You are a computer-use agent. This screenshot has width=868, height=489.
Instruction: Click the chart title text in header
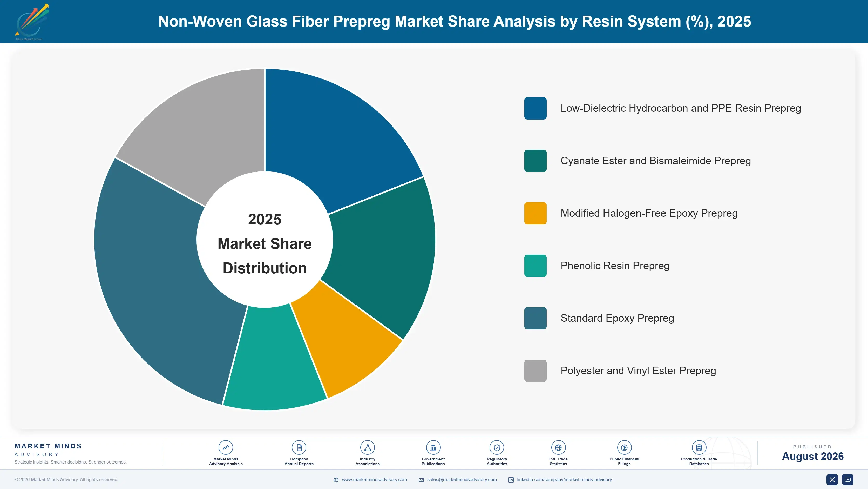click(455, 21)
